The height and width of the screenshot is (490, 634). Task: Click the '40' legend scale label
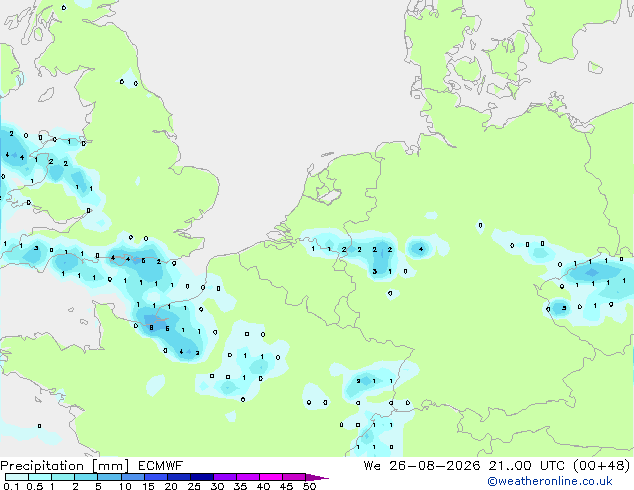[x=263, y=486]
